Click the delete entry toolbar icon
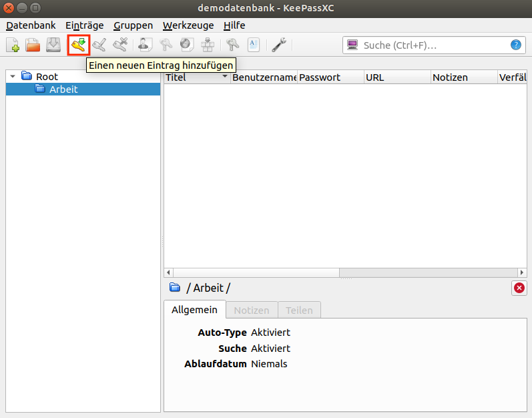This screenshot has width=532, height=418. point(120,45)
